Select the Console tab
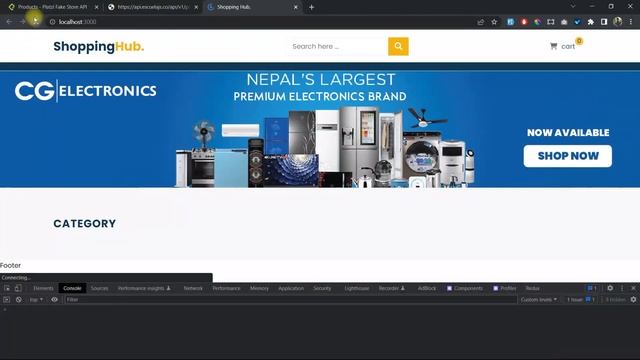 (x=72, y=288)
